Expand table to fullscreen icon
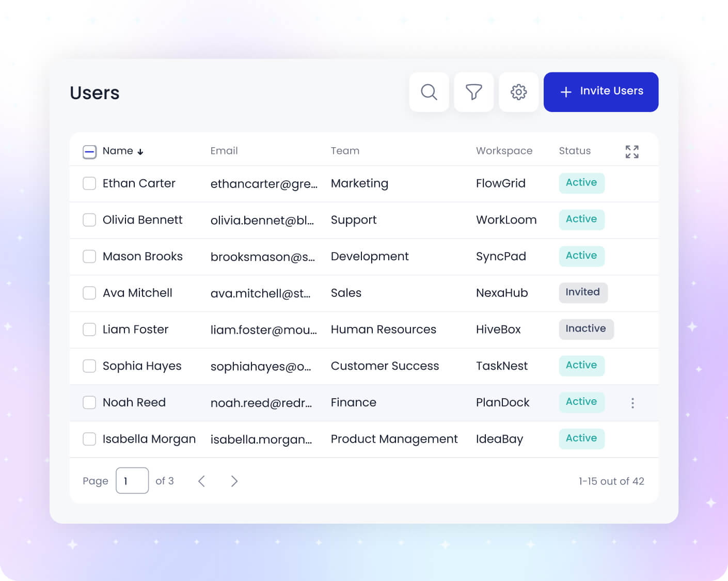Image resolution: width=728 pixels, height=581 pixels. 632,151
